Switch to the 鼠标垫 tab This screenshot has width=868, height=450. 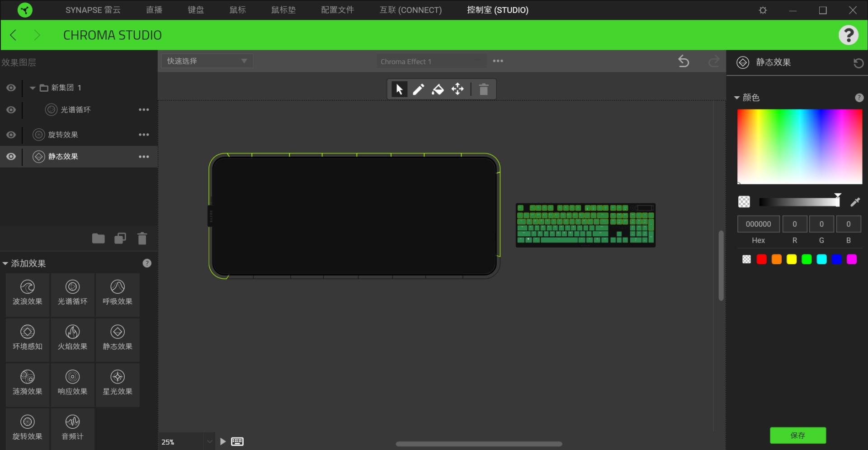pyautogui.click(x=283, y=10)
